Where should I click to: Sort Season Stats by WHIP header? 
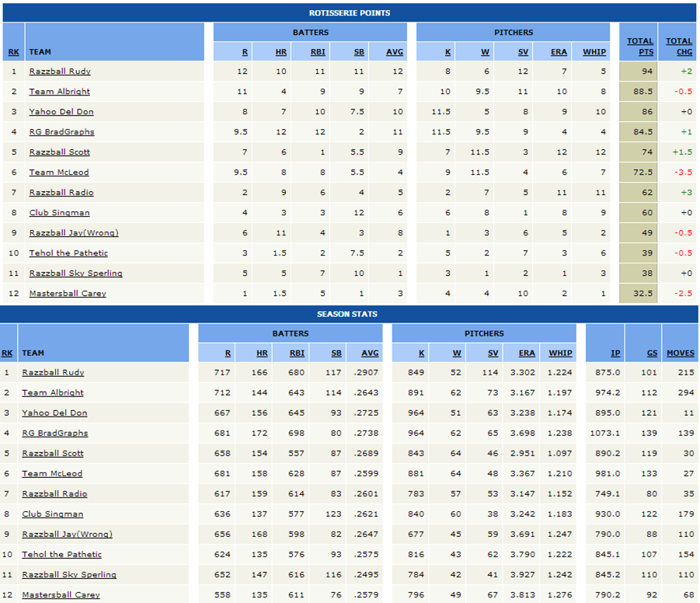(560, 353)
